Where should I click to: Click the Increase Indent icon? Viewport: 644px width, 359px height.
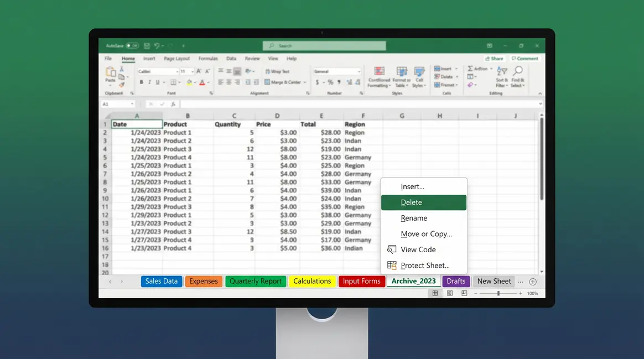(256, 82)
